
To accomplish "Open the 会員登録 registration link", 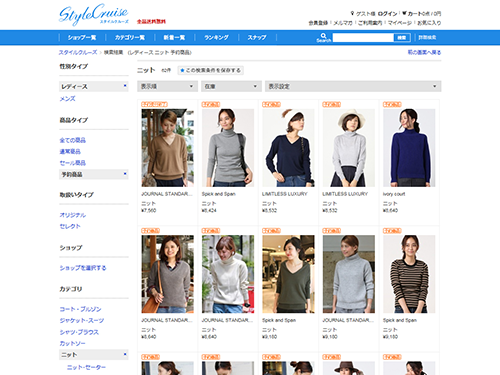I will [318, 23].
